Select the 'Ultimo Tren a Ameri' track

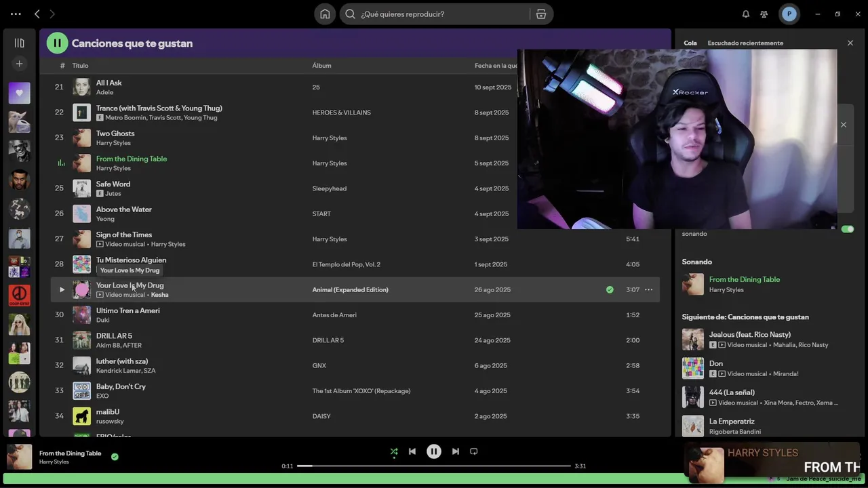pyautogui.click(x=127, y=310)
